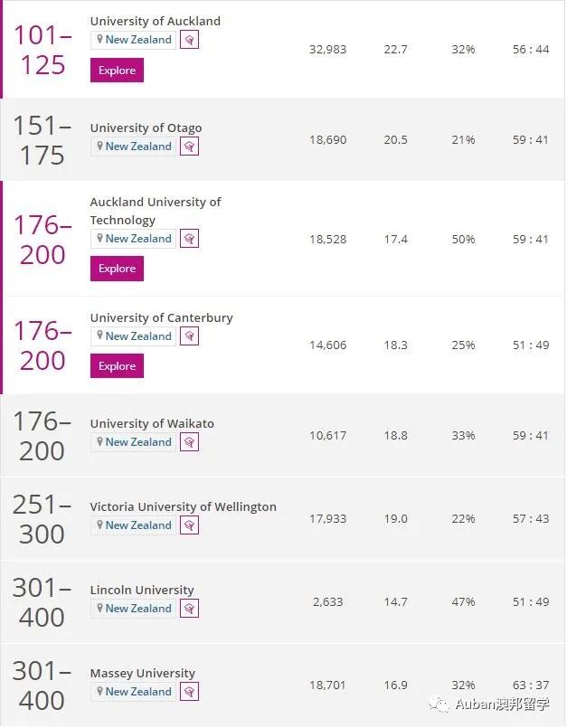567x728 pixels.
Task: Click graduation cap icon for Victoria University of Wellington
Action: [x=189, y=525]
